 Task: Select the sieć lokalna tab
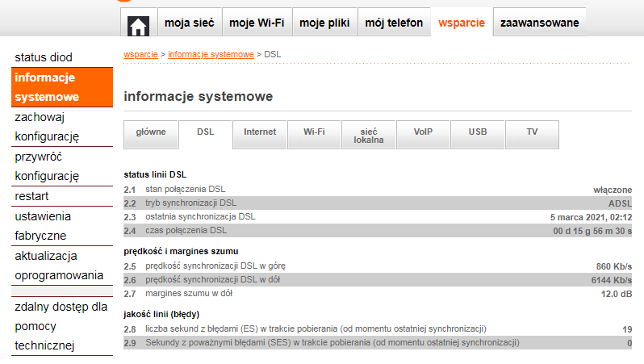[369, 135]
